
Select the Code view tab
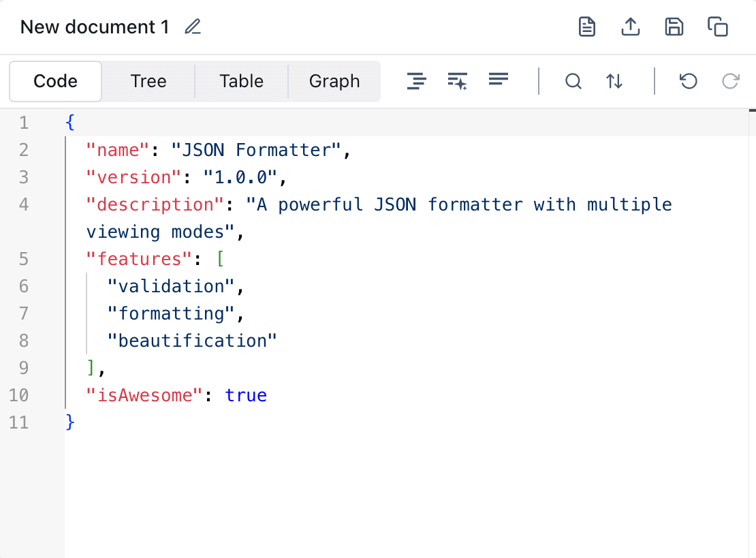(55, 81)
